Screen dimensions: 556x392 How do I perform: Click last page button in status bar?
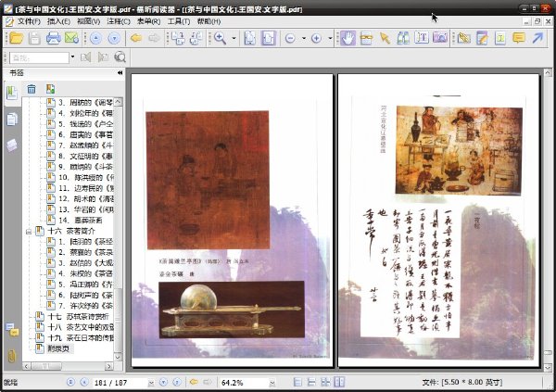click(x=177, y=382)
